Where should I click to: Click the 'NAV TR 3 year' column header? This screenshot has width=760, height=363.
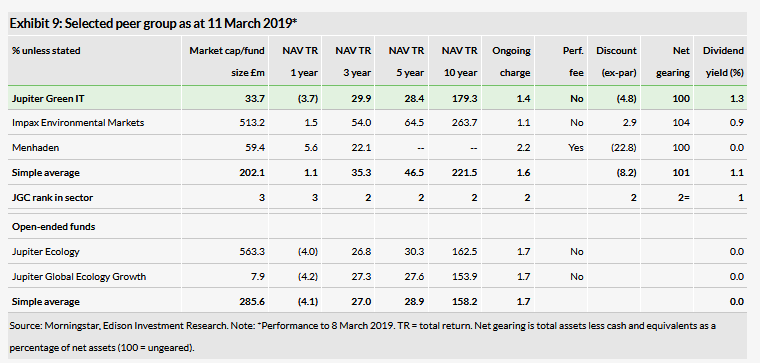353,62
